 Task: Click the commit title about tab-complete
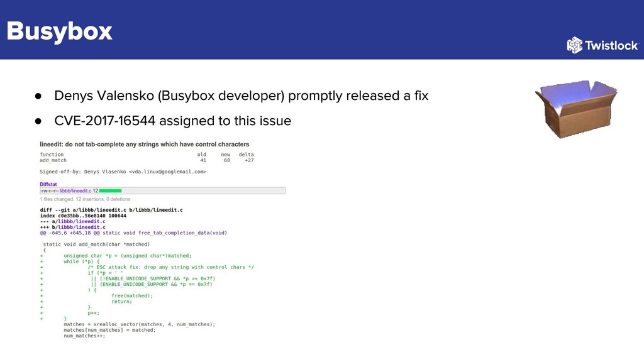pos(145,145)
